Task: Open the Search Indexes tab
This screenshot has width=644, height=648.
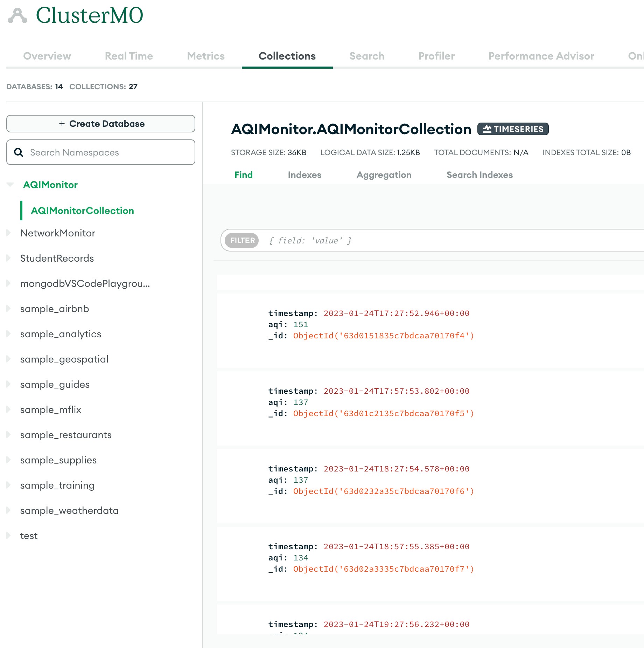Action: (x=479, y=175)
